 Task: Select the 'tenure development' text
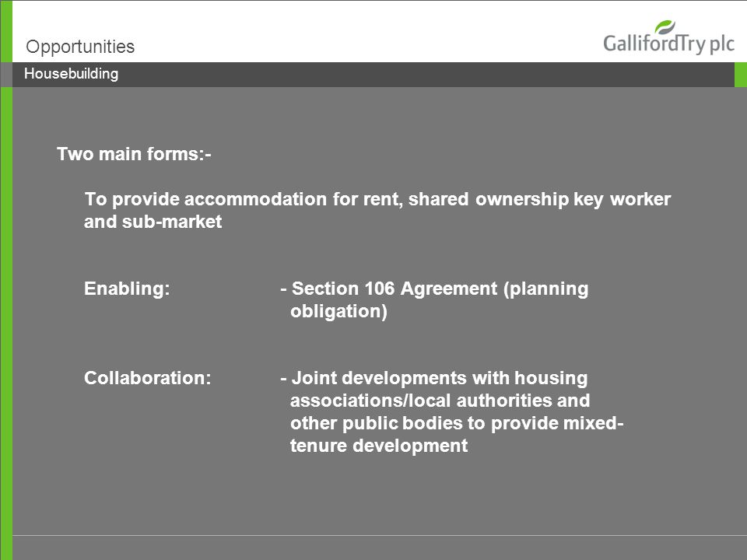click(x=379, y=446)
